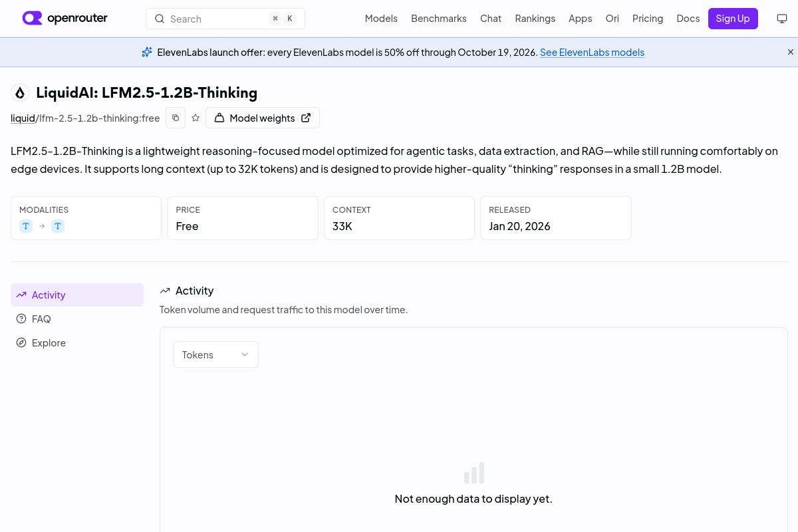Dismiss the ElevenLabs offer banner
The image size is (798, 532).
[791, 52]
